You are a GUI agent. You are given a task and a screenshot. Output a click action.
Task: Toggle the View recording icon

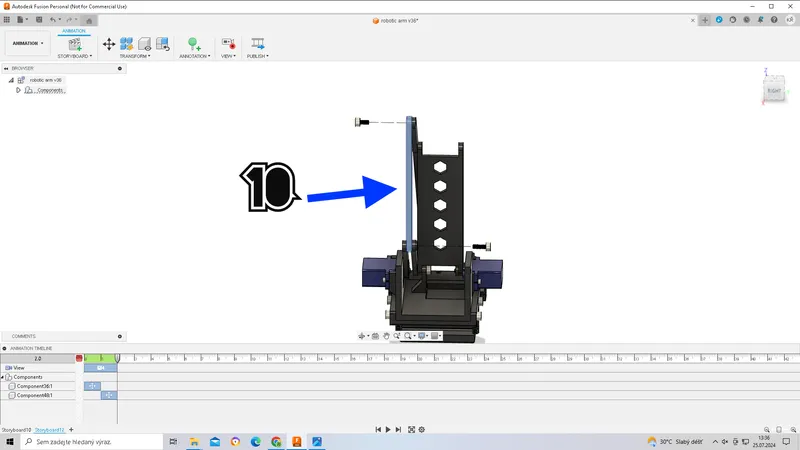click(228, 44)
